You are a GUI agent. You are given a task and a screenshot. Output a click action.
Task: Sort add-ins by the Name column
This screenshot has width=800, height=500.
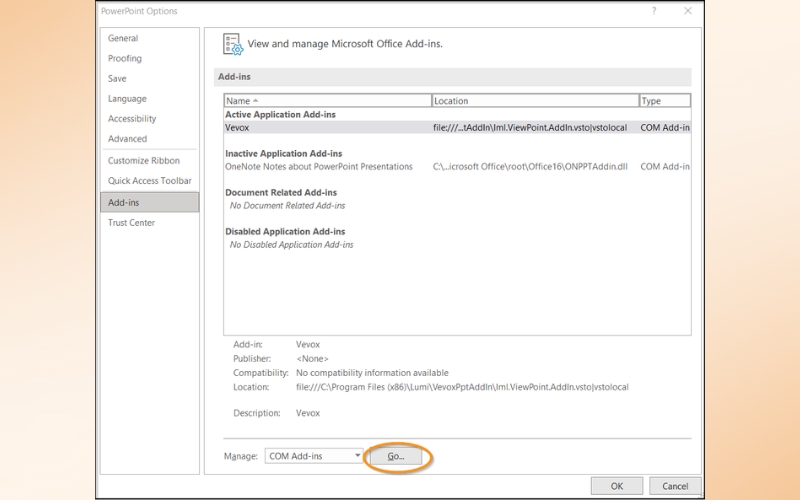tap(328, 101)
